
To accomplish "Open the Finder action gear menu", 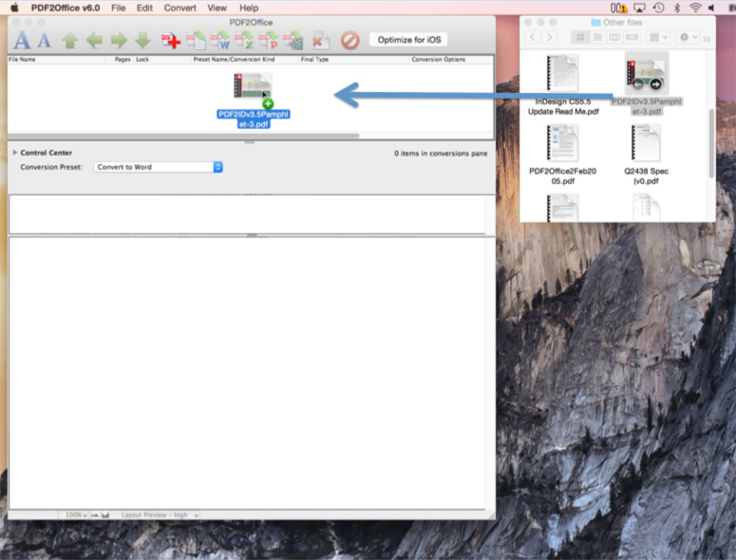I will point(689,37).
